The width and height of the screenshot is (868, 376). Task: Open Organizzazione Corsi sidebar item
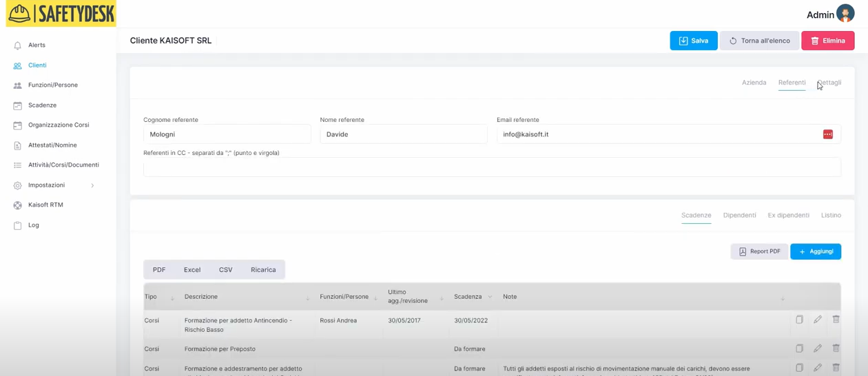pos(59,125)
